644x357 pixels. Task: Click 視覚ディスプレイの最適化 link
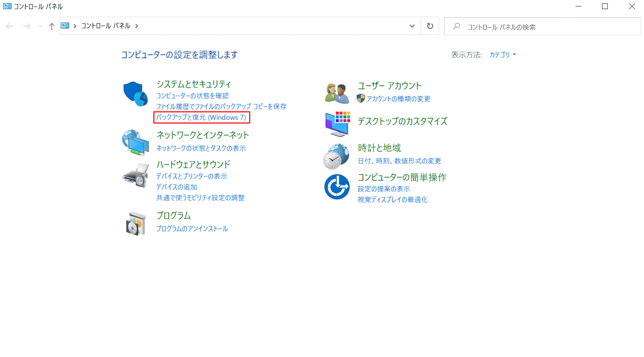click(x=393, y=200)
